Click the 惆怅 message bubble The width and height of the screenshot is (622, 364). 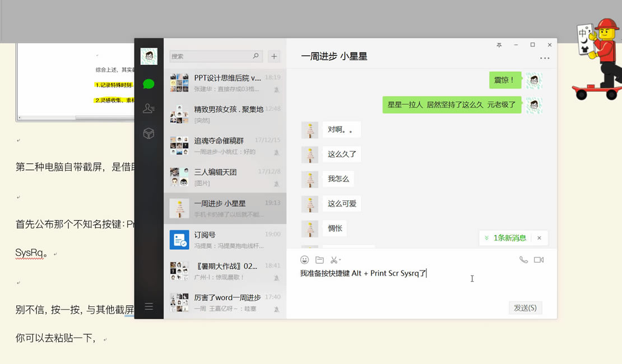(335, 228)
